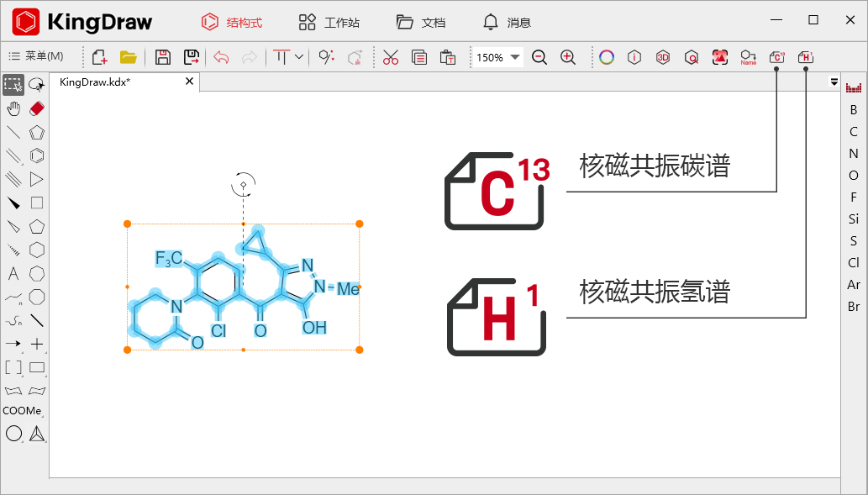Select the eraser tool
868x495 pixels.
[36, 108]
